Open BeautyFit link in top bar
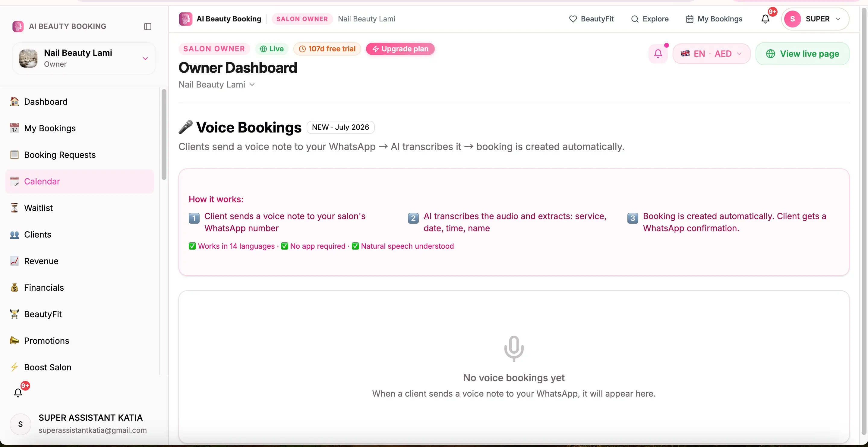This screenshot has width=868, height=447. (x=591, y=19)
